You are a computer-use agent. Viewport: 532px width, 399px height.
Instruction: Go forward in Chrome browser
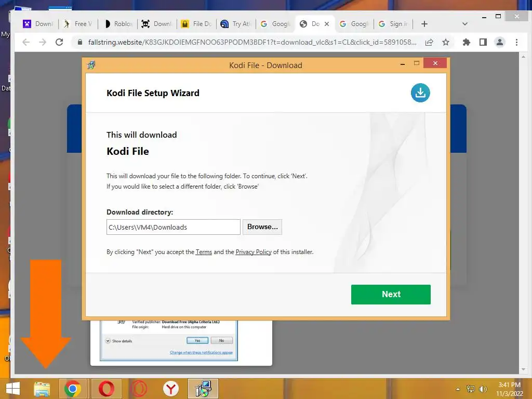[43, 42]
